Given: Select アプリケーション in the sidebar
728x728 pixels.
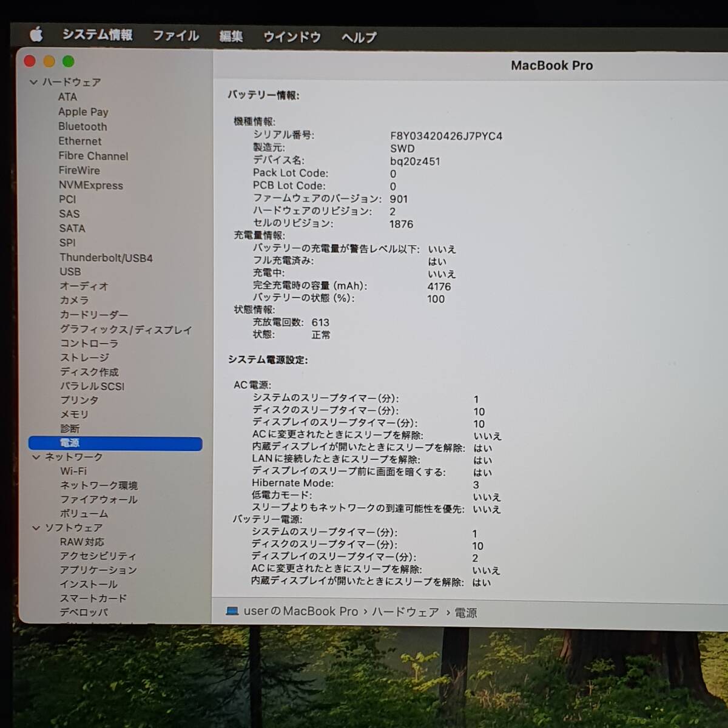Looking at the screenshot, I should click(x=98, y=570).
